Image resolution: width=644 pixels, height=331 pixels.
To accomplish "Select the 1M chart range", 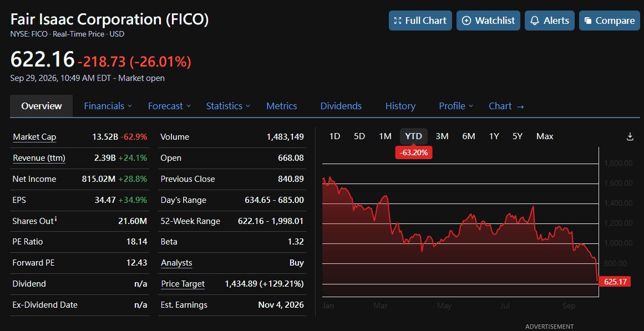I will point(385,136).
